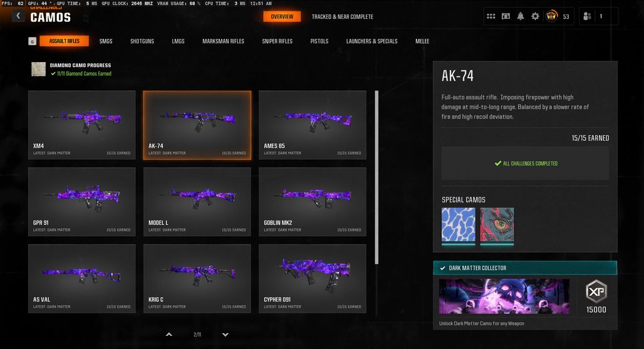
Task: Switch to Tracked & Near Complete tab
Action: point(343,17)
